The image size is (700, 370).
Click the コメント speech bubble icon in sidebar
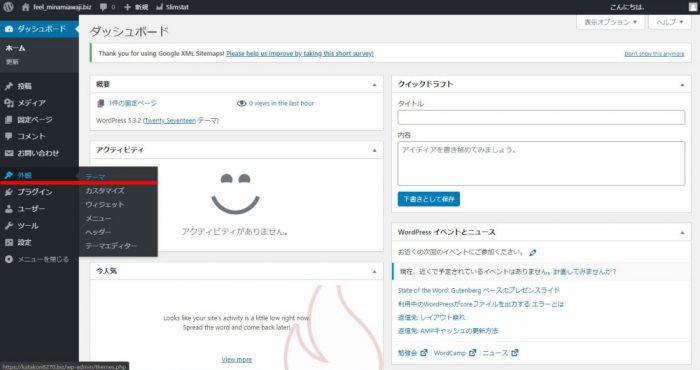point(8,136)
